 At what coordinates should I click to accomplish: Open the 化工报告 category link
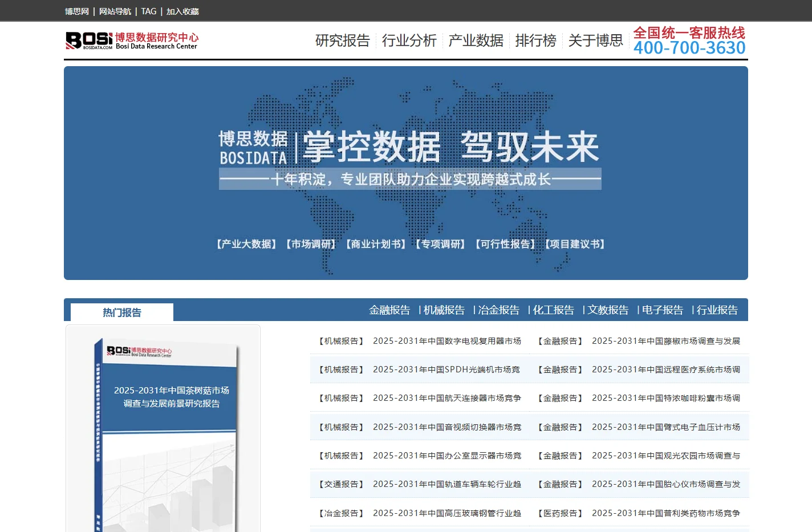554,310
